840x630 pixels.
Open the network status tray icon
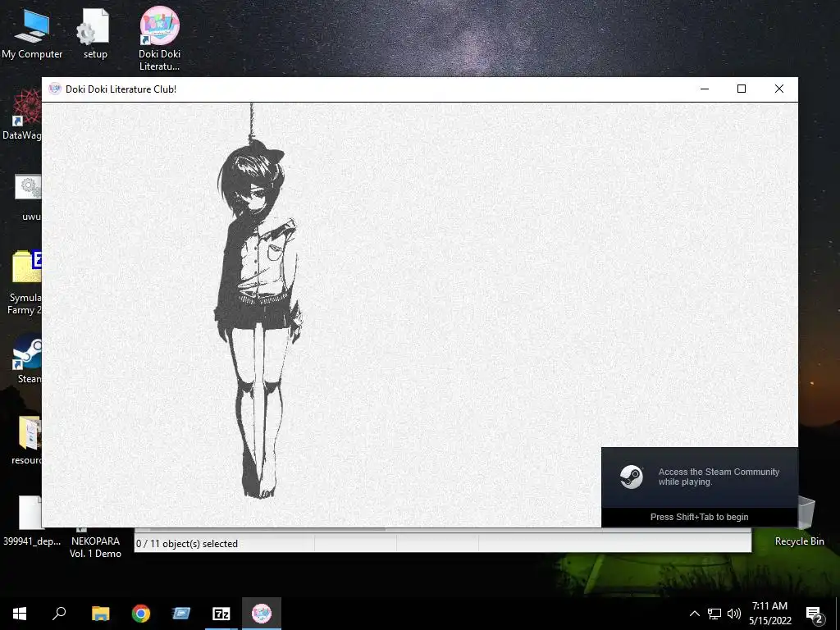coord(714,614)
